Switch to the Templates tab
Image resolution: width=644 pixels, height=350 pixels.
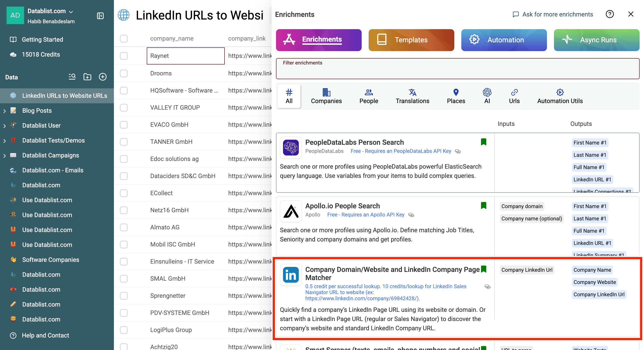(x=411, y=40)
